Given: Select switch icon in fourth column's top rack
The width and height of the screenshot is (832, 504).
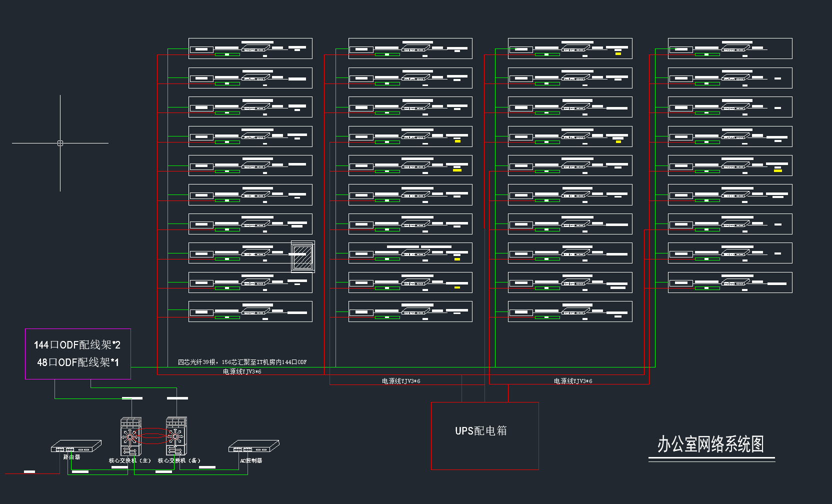Looking at the screenshot, I should [735, 48].
